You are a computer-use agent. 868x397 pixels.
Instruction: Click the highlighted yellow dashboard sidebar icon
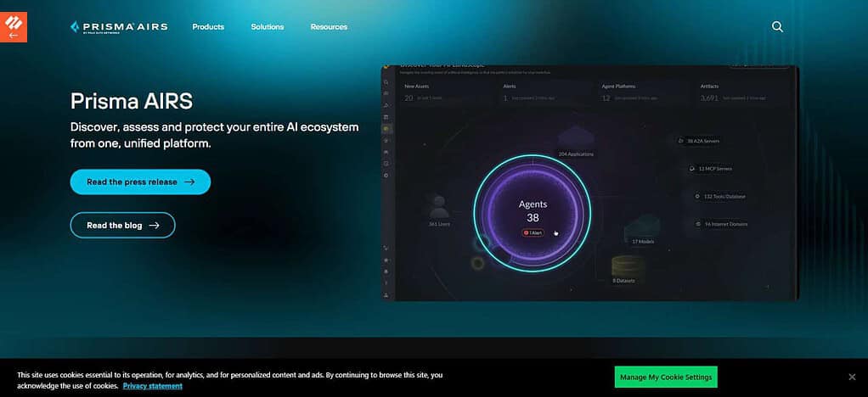386,128
